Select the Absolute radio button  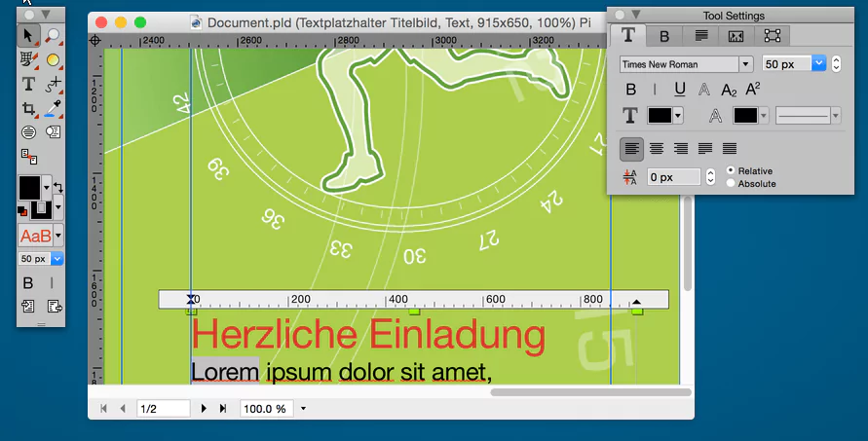click(x=731, y=183)
